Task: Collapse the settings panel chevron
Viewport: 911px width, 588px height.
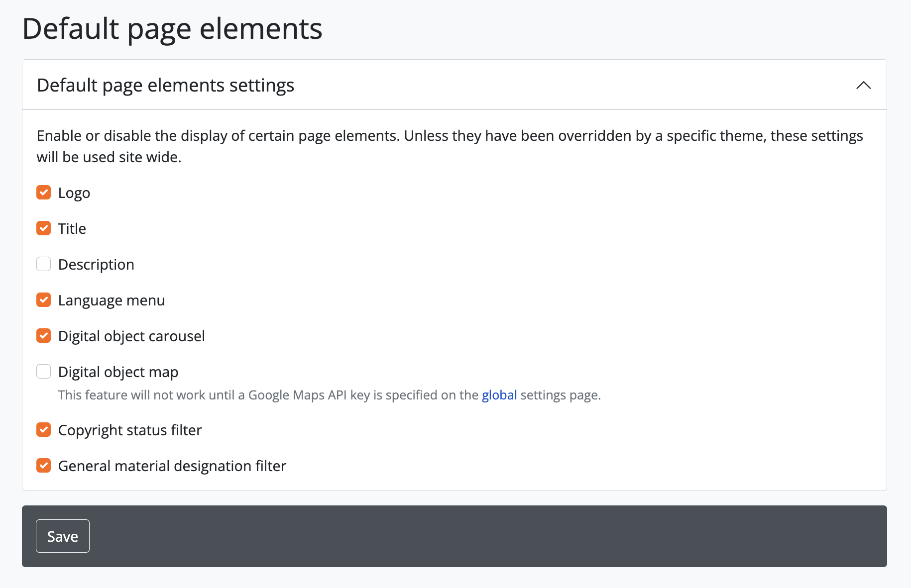Action: point(863,85)
